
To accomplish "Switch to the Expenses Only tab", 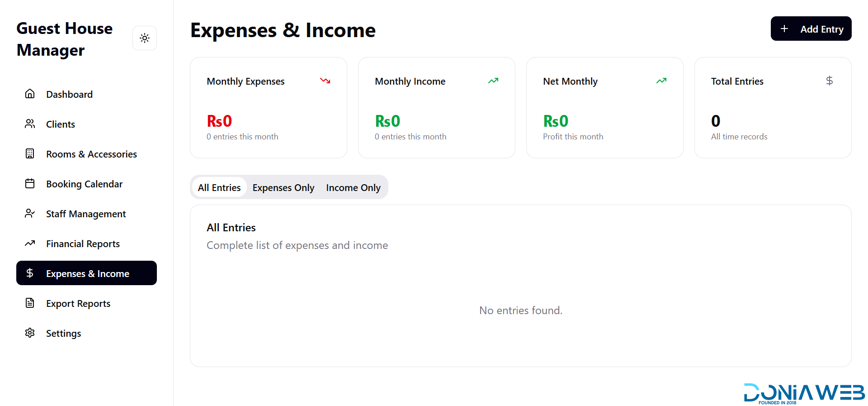I will (283, 187).
